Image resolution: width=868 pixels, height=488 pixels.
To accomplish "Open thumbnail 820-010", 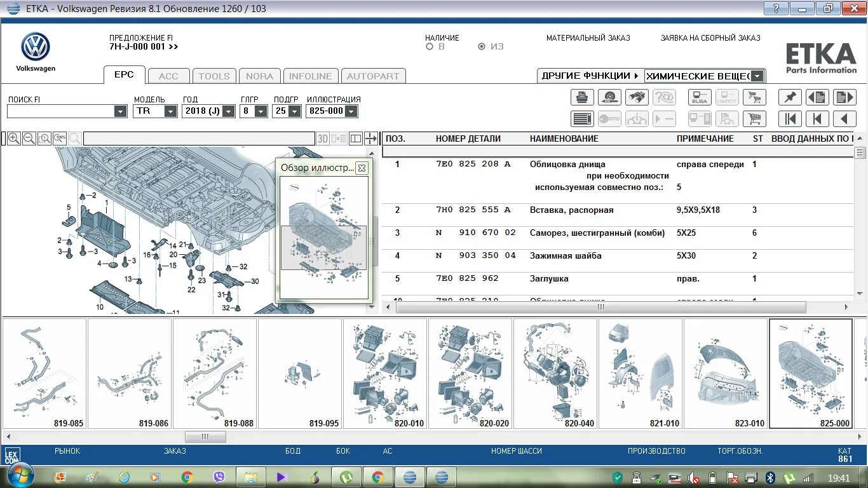I will [x=385, y=374].
